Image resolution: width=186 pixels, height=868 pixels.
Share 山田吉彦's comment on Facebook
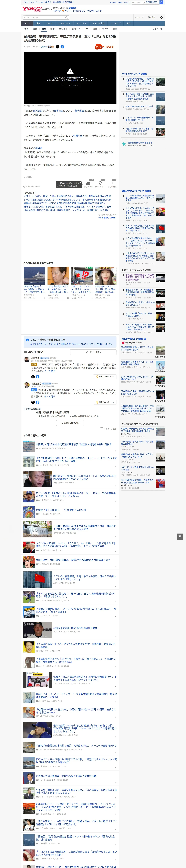pos(38,377)
